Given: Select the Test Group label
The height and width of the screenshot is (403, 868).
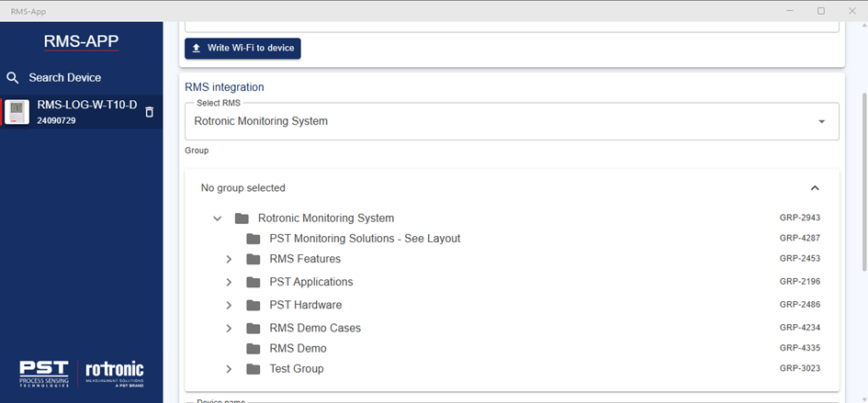Looking at the screenshot, I should (296, 369).
